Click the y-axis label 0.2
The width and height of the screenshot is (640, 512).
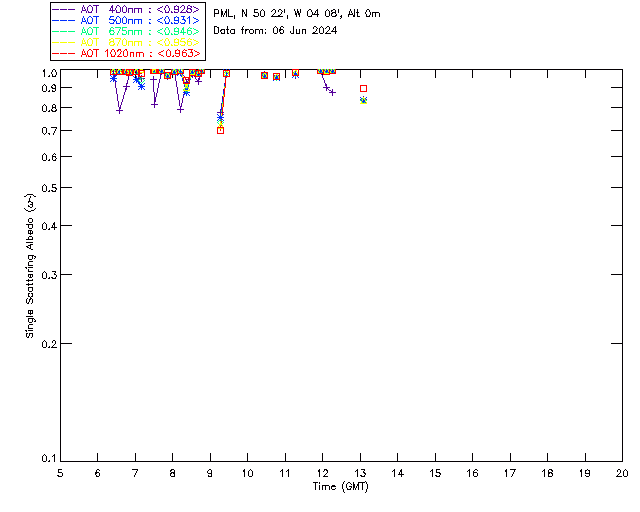point(49,344)
